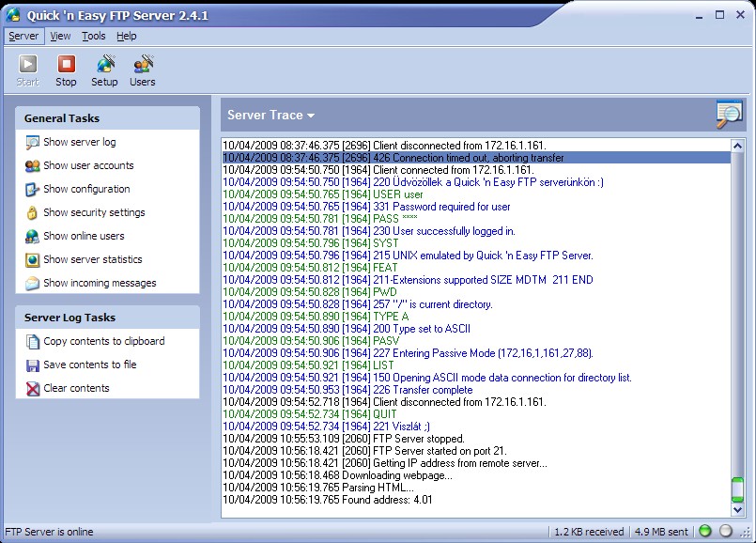Copy contents to clipboard link
Viewport: 756px width, 543px height.
[x=104, y=341]
